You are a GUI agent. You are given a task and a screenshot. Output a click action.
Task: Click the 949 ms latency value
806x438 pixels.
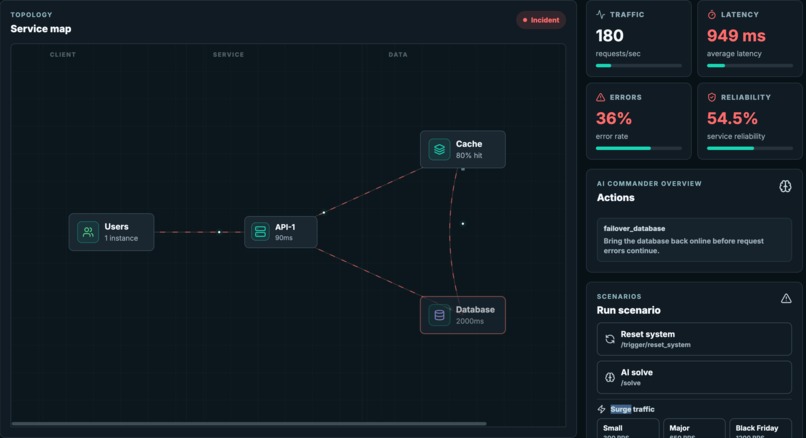[x=736, y=36]
